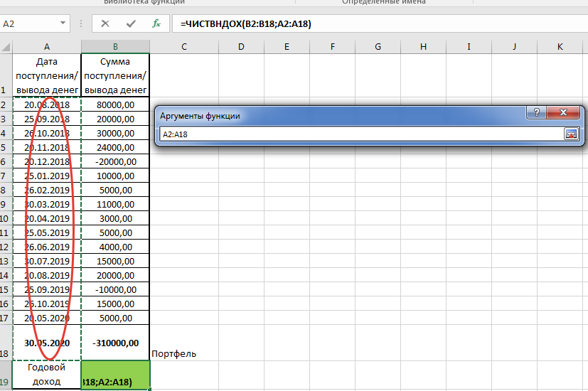Screen dimensions: 588x391
Task: Click cell with amount 10000,00
Action: [115, 176]
